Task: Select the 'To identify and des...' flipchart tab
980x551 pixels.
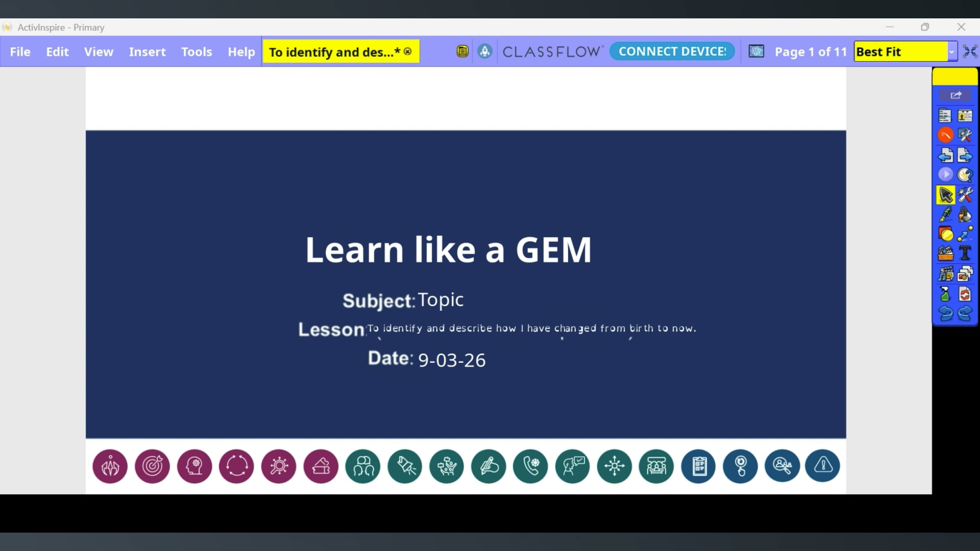Action: point(341,52)
